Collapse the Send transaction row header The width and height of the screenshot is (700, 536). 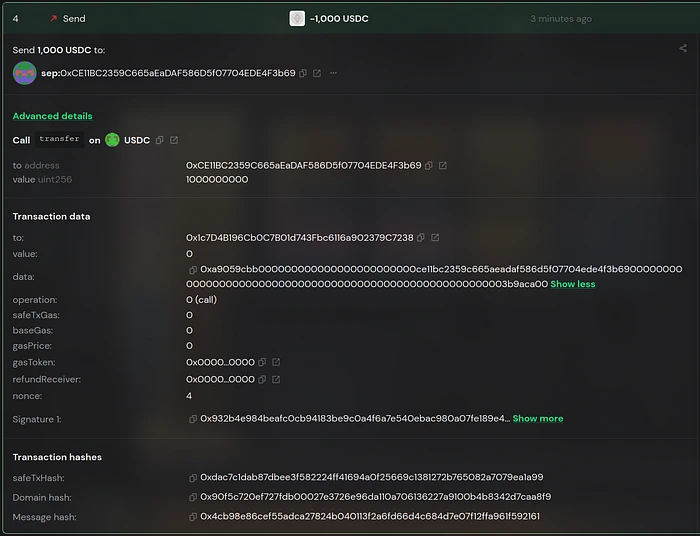tap(350, 18)
